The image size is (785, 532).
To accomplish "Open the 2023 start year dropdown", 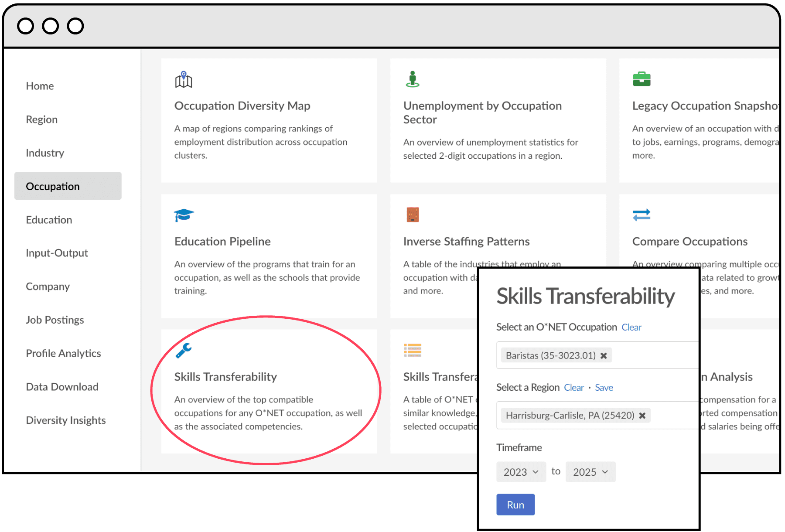I will [x=521, y=472].
